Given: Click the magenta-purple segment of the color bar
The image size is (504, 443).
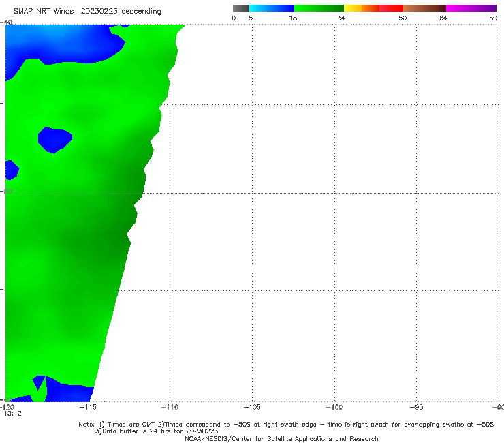Looking at the screenshot, I should click(471, 8).
